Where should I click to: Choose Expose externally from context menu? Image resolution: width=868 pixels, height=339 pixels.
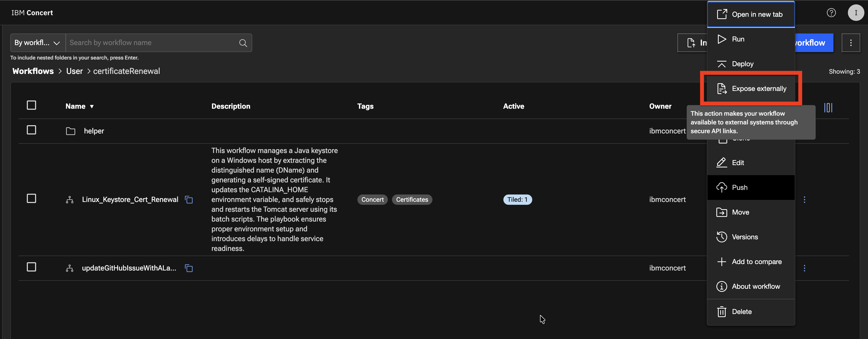[x=758, y=89]
